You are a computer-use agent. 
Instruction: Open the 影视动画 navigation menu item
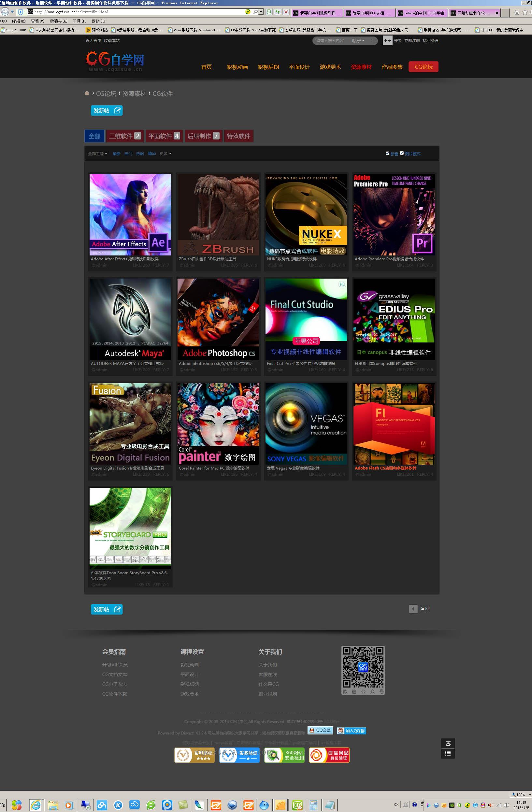[237, 67]
